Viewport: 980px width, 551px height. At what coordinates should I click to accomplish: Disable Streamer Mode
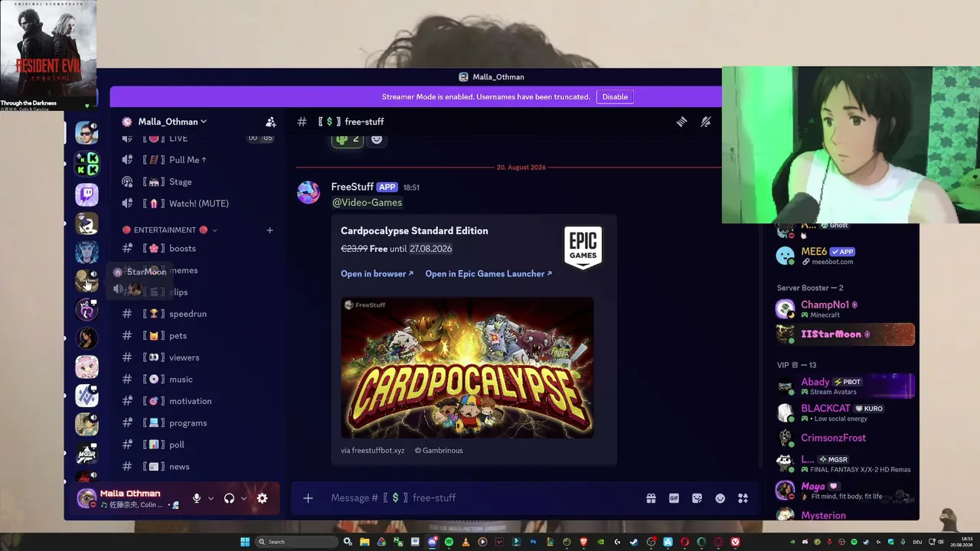coord(615,97)
